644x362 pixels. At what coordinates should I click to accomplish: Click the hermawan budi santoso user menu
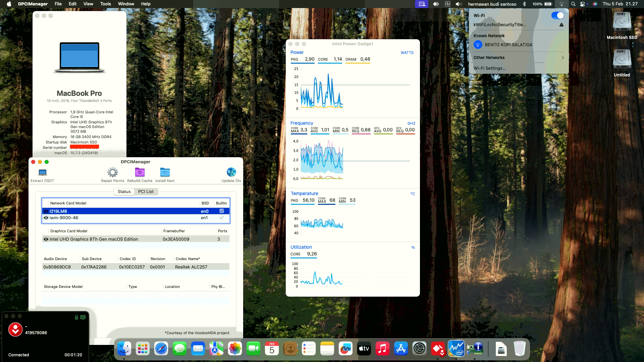tap(492, 4)
